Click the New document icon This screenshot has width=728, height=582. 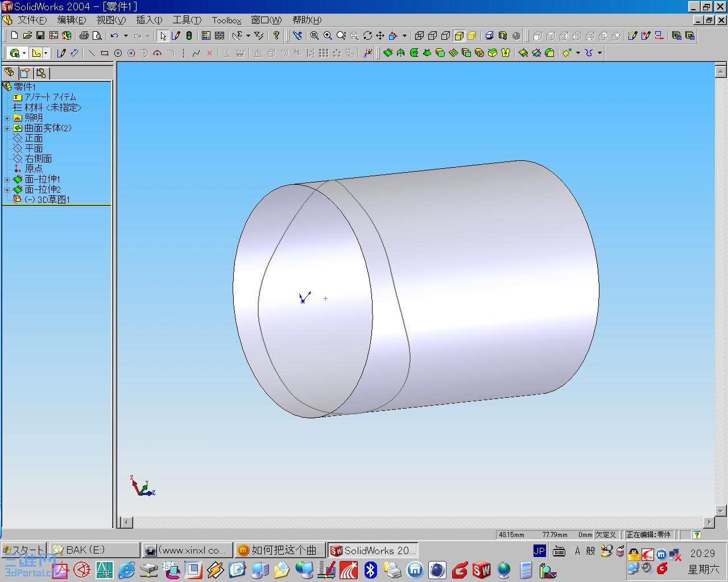click(14, 36)
